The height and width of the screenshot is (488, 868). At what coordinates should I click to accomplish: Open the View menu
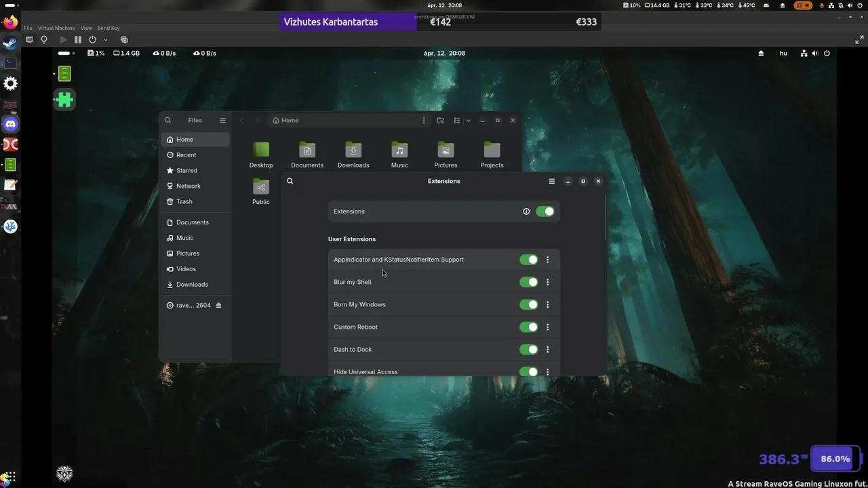click(x=86, y=28)
